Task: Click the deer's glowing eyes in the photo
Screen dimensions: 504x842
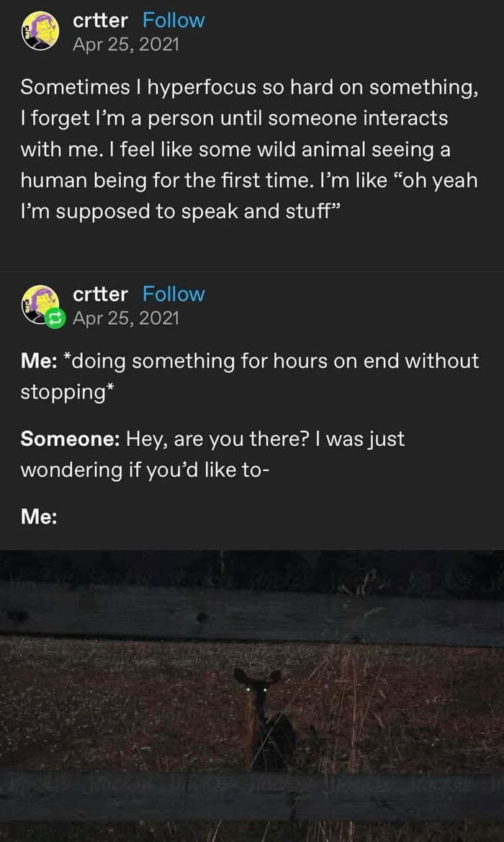Action: coord(255,690)
